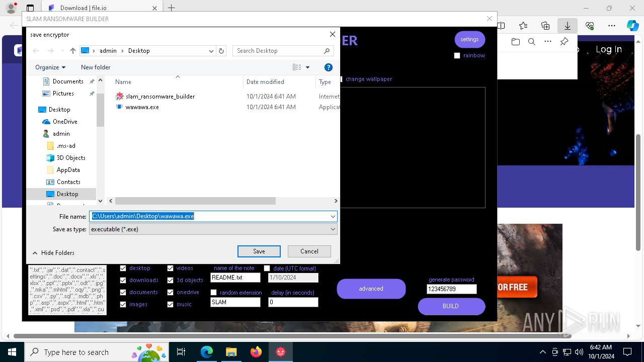644x362 pixels.
Task: Open the save dialog Help icon
Action: tap(329, 67)
